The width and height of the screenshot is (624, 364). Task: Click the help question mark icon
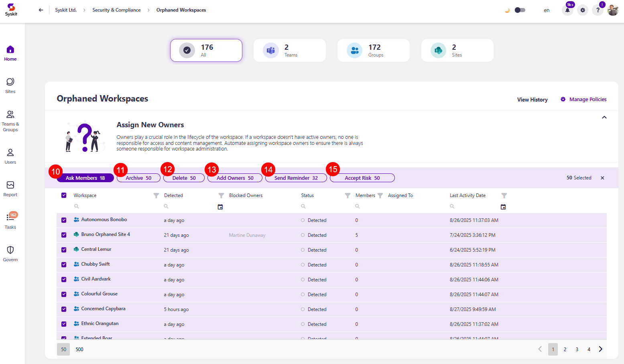pos(598,10)
